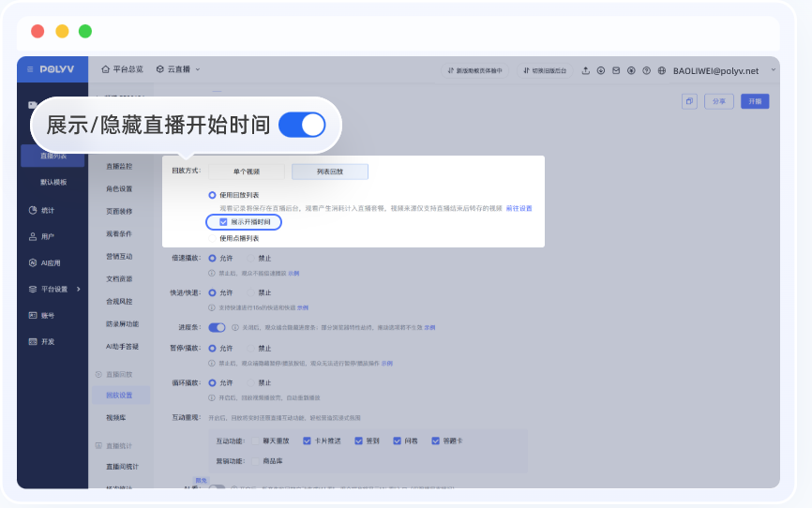The width and height of the screenshot is (812, 508).
Task: Click the blue 开播 button
Action: pos(755,101)
